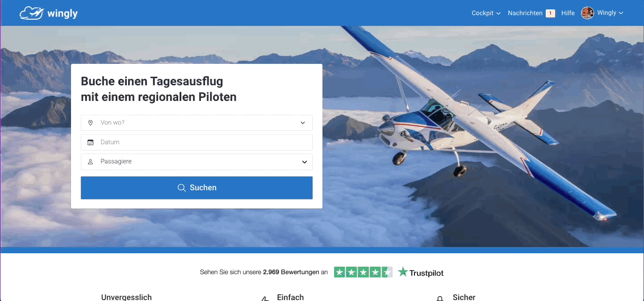This screenshot has width=644, height=301.
Task: Select Hilfe in the top navigation
Action: coord(568,13)
